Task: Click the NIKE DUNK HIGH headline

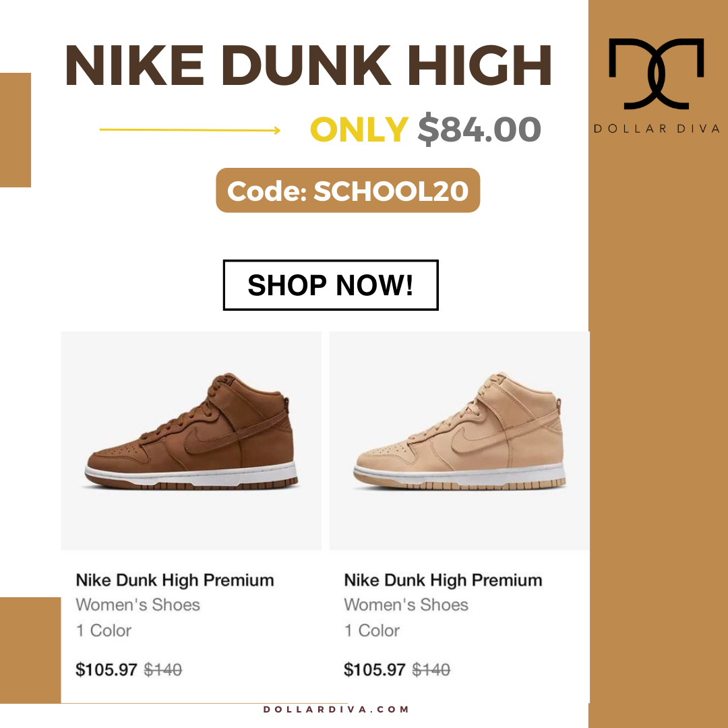Action: click(308, 65)
